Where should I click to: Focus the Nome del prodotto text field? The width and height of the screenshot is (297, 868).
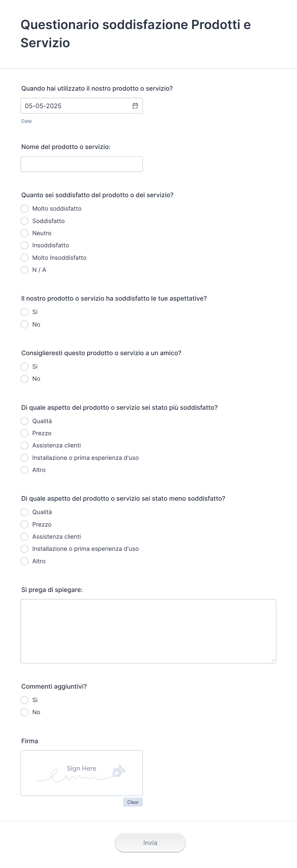[x=81, y=164]
